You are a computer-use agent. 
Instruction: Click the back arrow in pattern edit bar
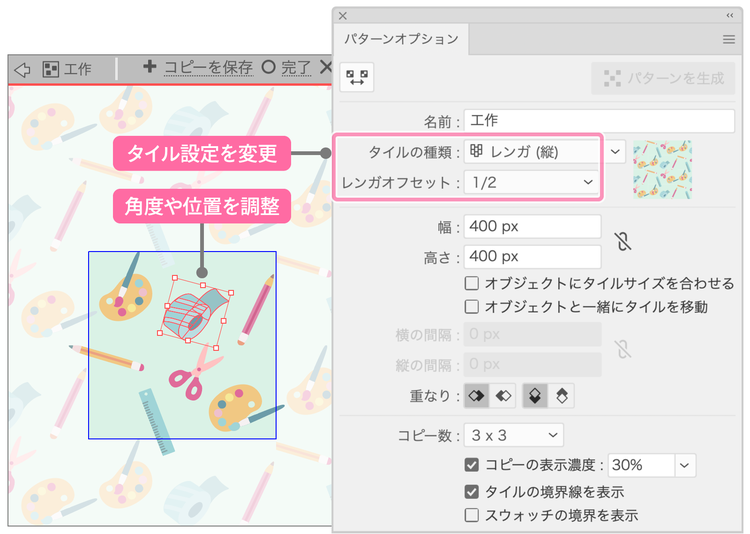click(22, 70)
